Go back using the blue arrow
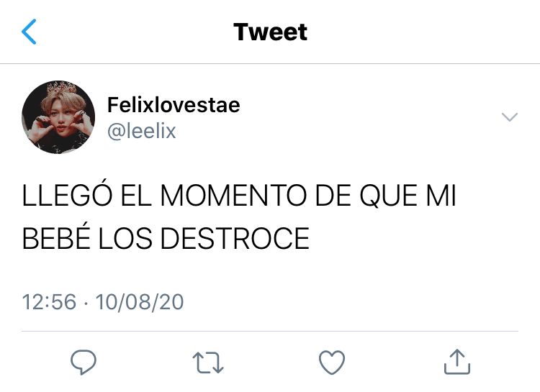The image size is (540, 392). tap(29, 32)
